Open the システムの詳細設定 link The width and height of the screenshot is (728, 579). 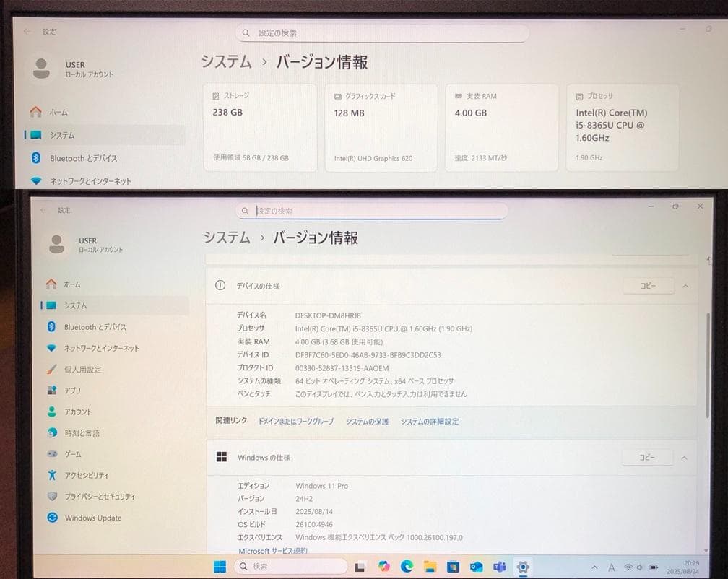tap(430, 421)
